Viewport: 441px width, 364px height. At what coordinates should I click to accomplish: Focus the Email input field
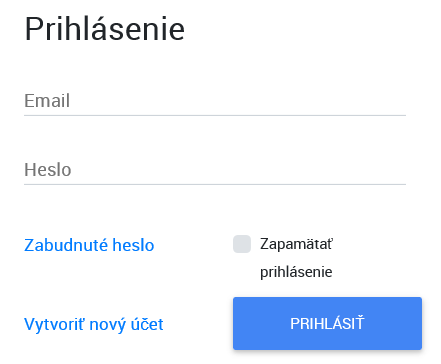coord(215,101)
